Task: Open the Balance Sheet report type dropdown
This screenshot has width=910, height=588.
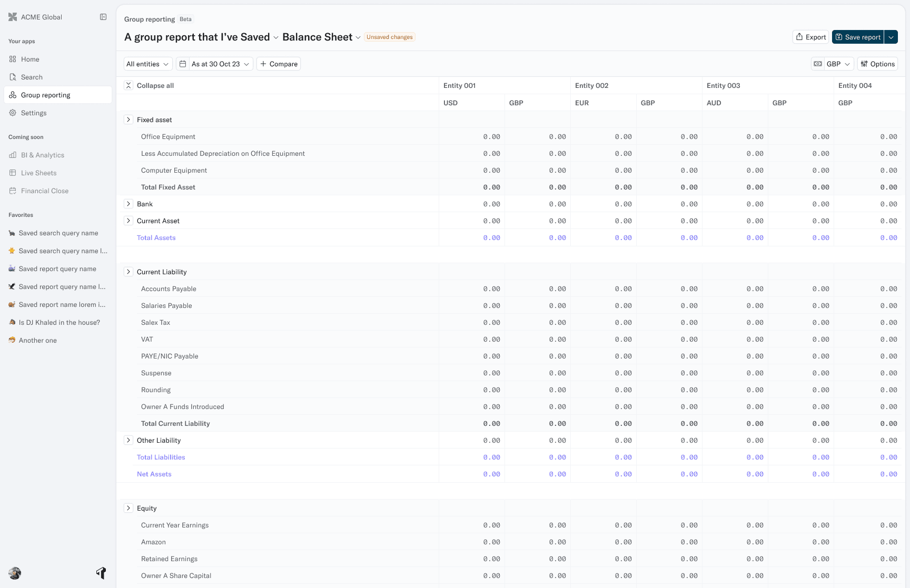Action: click(322, 37)
